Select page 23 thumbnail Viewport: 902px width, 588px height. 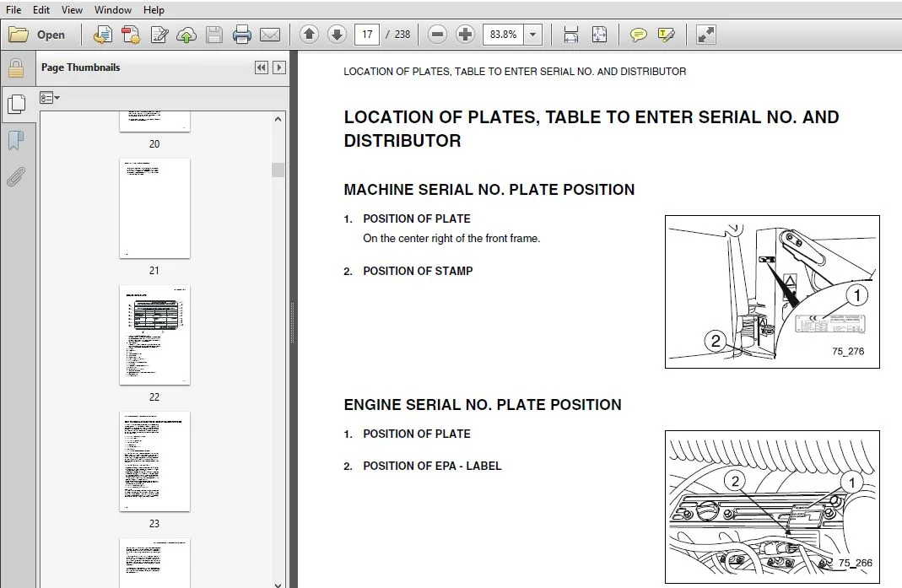point(154,461)
